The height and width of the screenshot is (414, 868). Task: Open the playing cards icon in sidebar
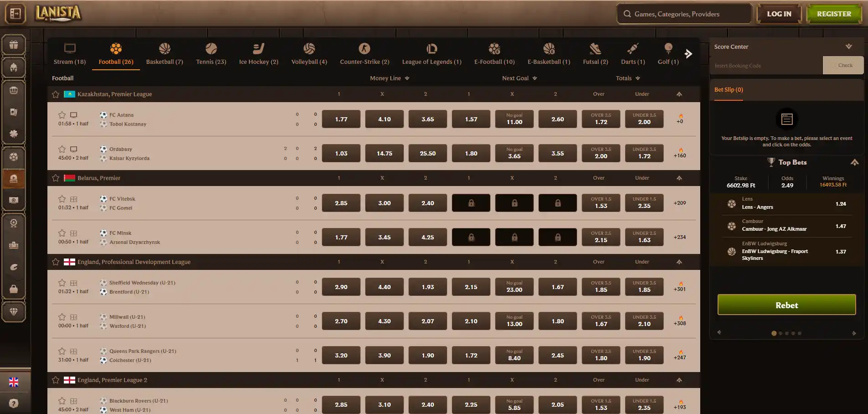click(14, 112)
